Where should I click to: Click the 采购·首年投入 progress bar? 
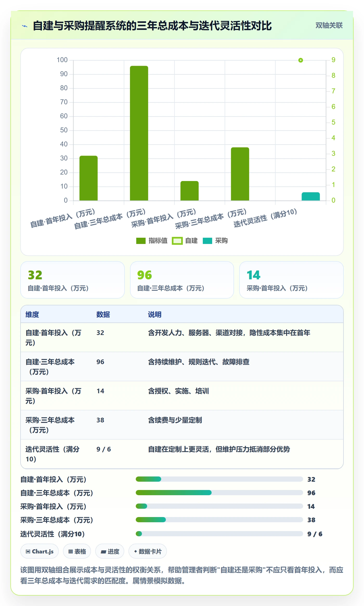219,506
